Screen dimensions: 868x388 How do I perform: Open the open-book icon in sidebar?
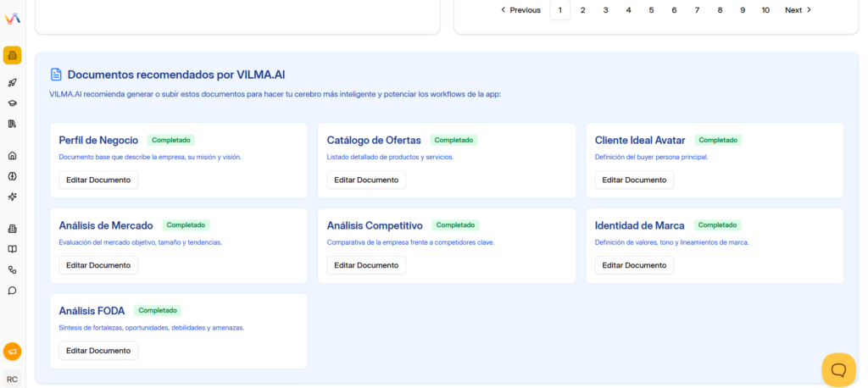tap(12, 249)
